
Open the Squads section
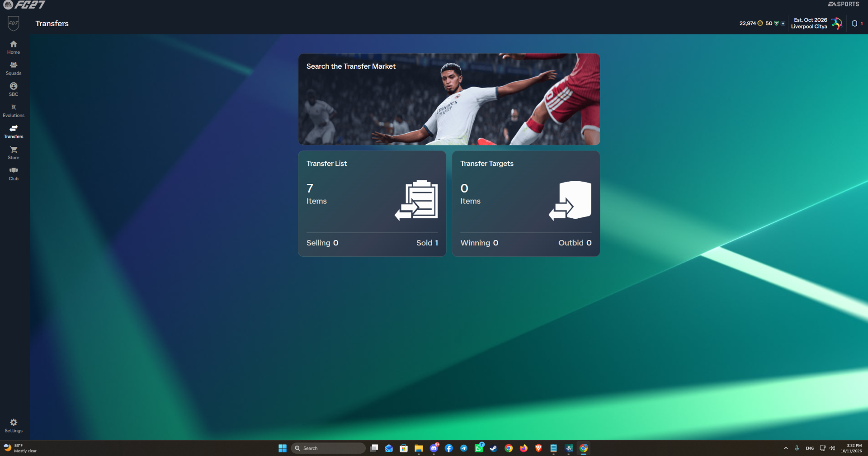[x=14, y=68]
